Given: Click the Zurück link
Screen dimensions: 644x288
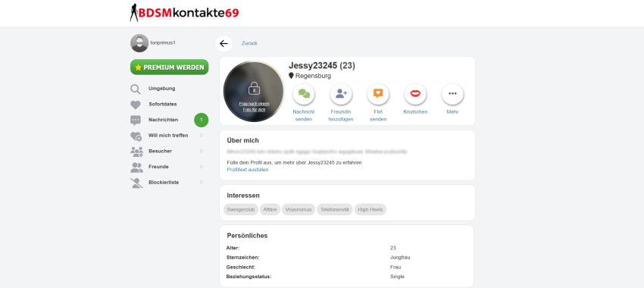Looking at the screenshot, I should (249, 43).
